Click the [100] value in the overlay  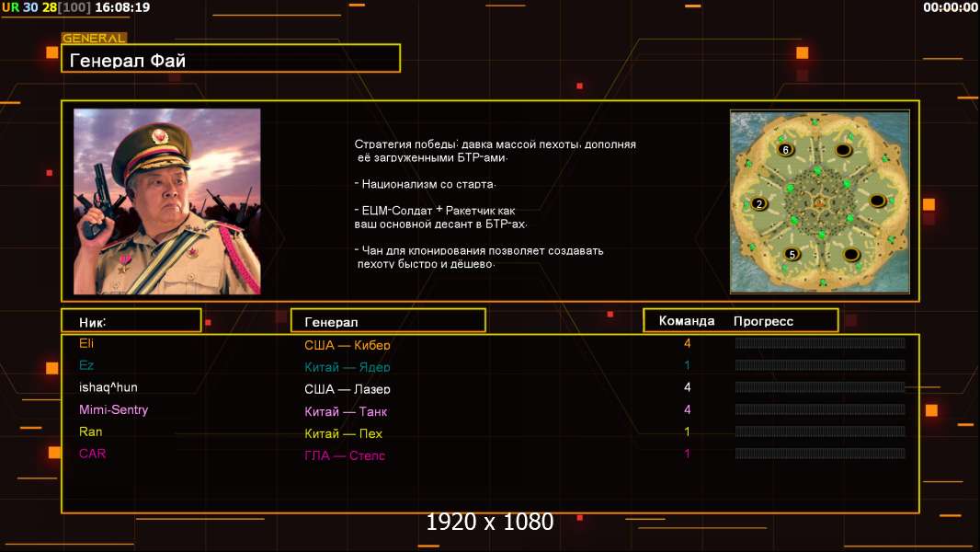[x=74, y=7]
